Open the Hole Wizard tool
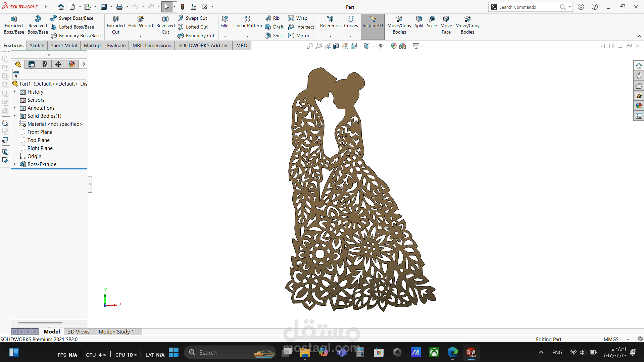 pyautogui.click(x=140, y=22)
